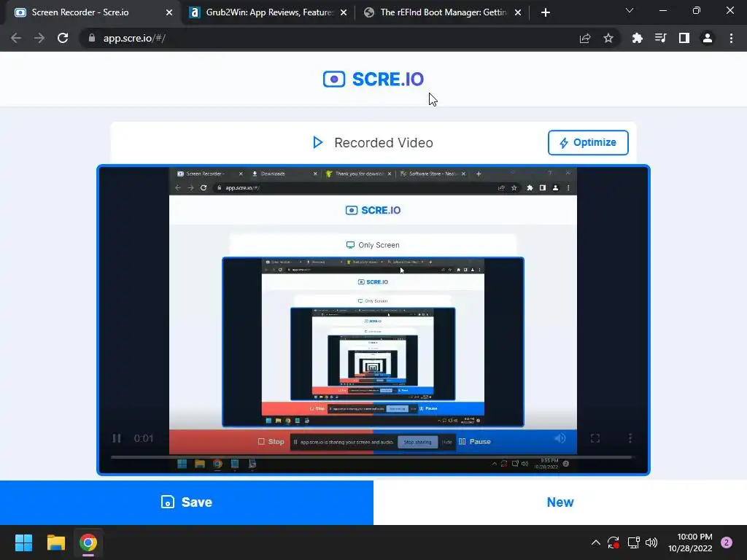Open the volume tray icon
The height and width of the screenshot is (560, 747).
pos(651,542)
